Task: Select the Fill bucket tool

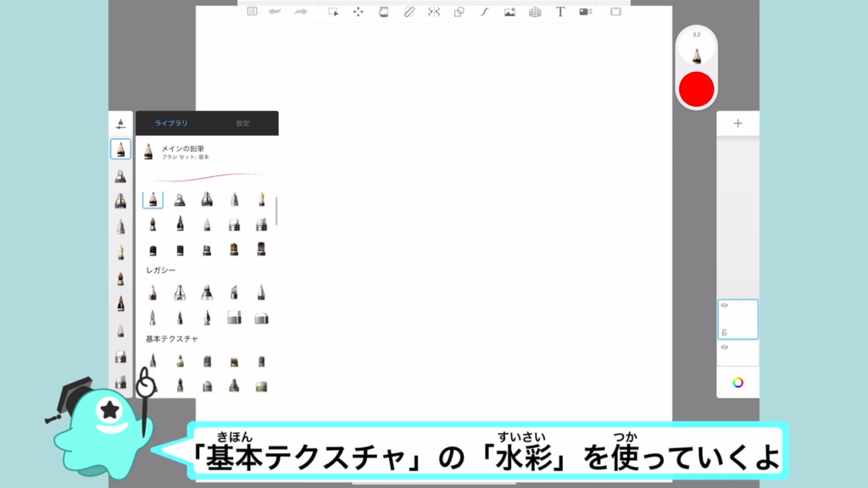Action: (383, 12)
